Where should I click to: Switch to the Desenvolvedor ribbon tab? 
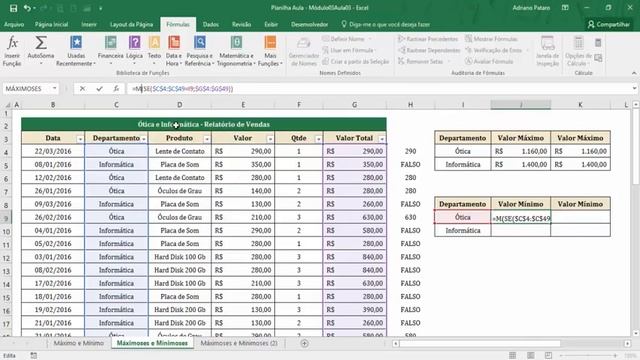pyautogui.click(x=309, y=24)
